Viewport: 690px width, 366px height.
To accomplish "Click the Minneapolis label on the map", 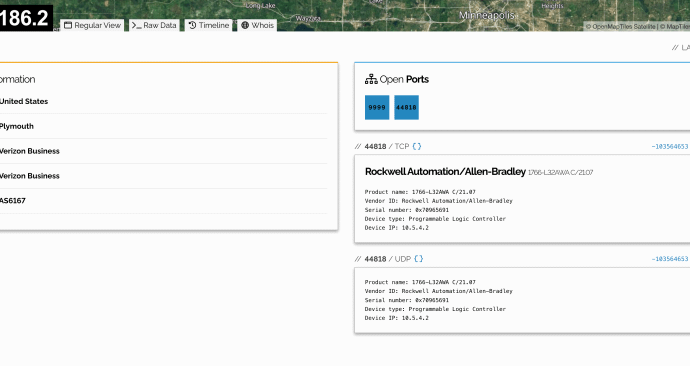I will coord(487,15).
